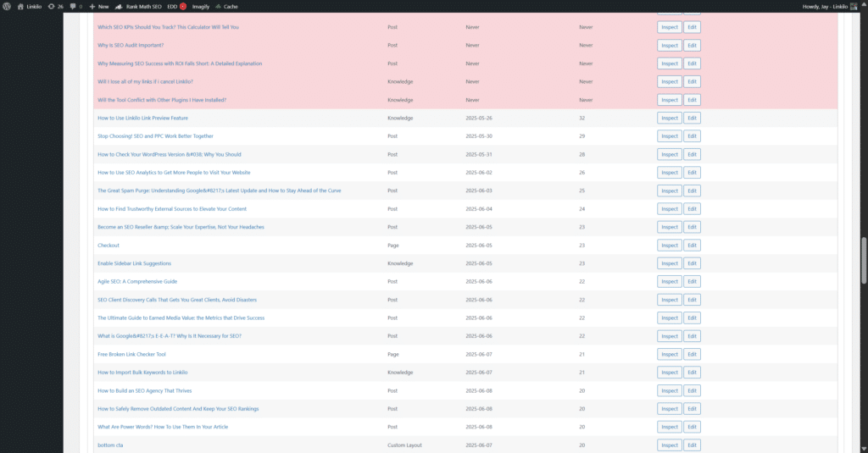The width and height of the screenshot is (868, 453).
Task: Inspect 'What Are Power Words?' row
Action: pos(670,427)
